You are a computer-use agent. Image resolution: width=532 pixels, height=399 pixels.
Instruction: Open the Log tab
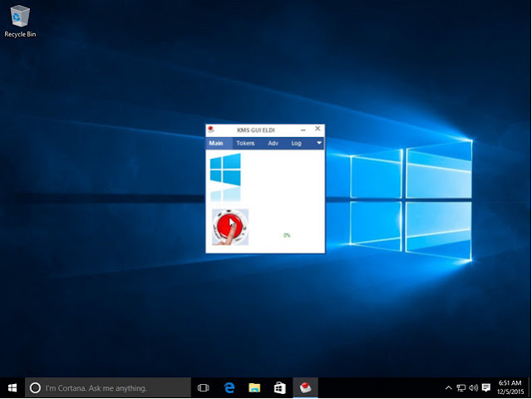click(x=296, y=143)
